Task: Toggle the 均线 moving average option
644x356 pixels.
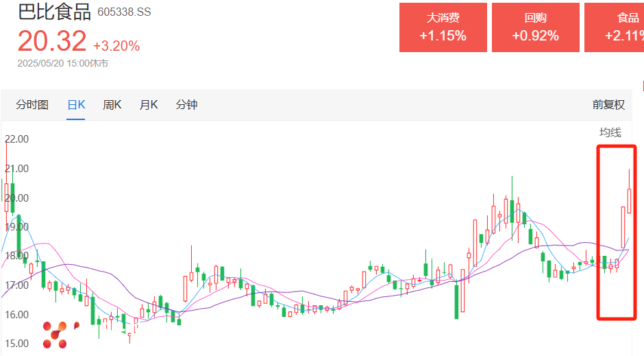Action: [610, 132]
